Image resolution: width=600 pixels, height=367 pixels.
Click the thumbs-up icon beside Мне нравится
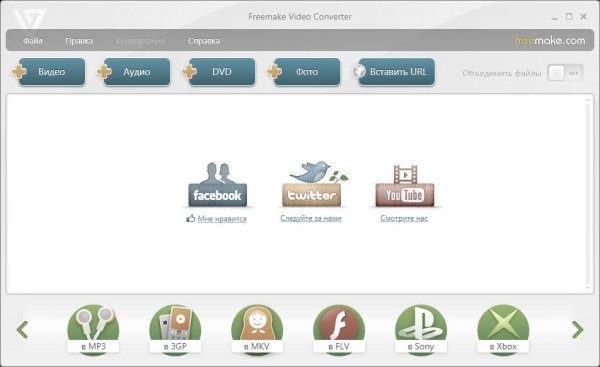(191, 218)
